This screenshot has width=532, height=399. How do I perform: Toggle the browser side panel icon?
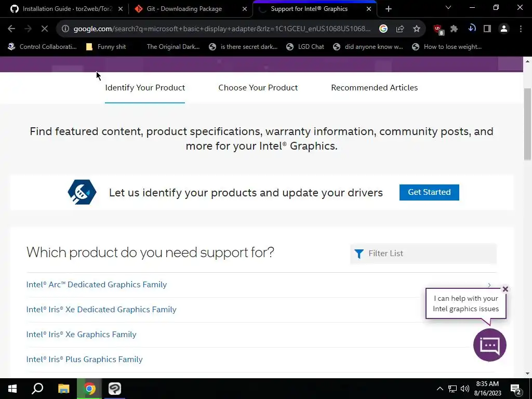tap(487, 29)
